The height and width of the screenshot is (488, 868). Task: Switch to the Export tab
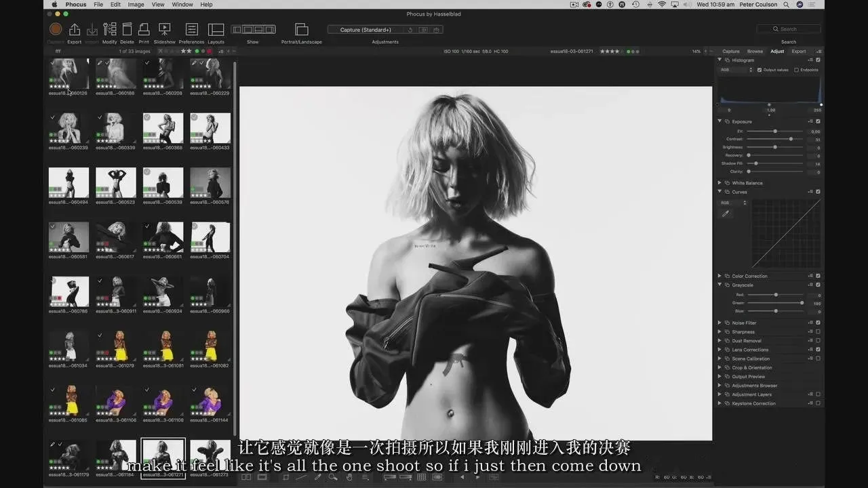(x=799, y=52)
